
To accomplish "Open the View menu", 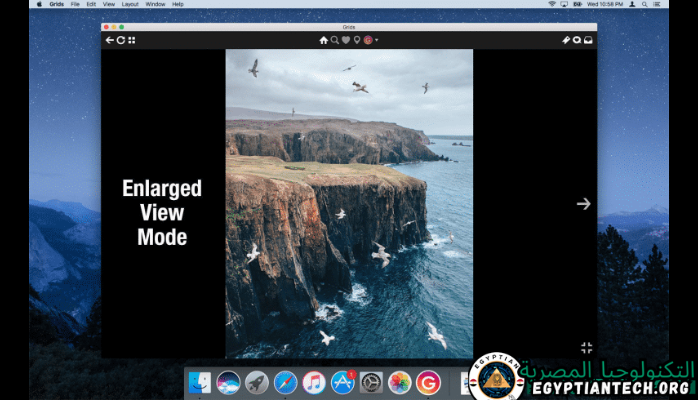I will [108, 4].
